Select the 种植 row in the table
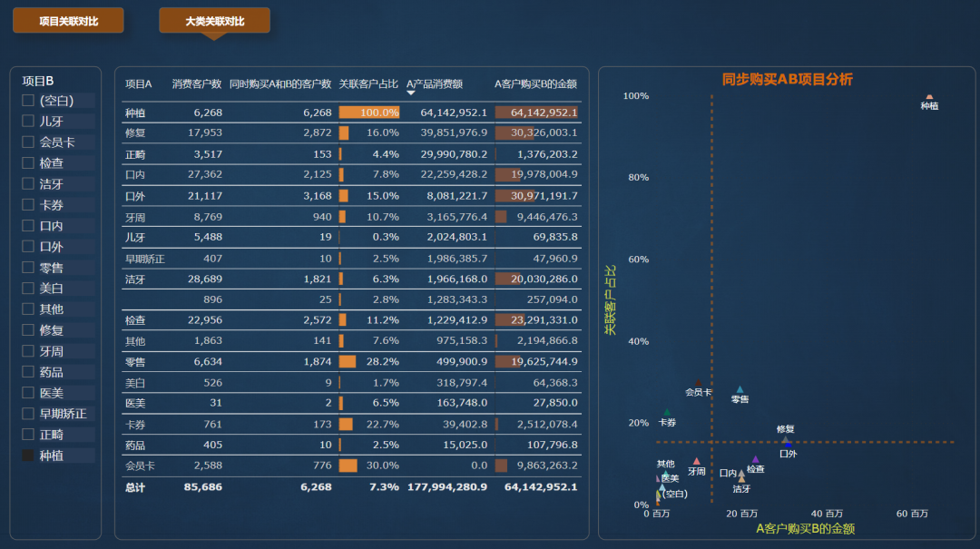This screenshot has width=980, height=549. click(x=351, y=113)
